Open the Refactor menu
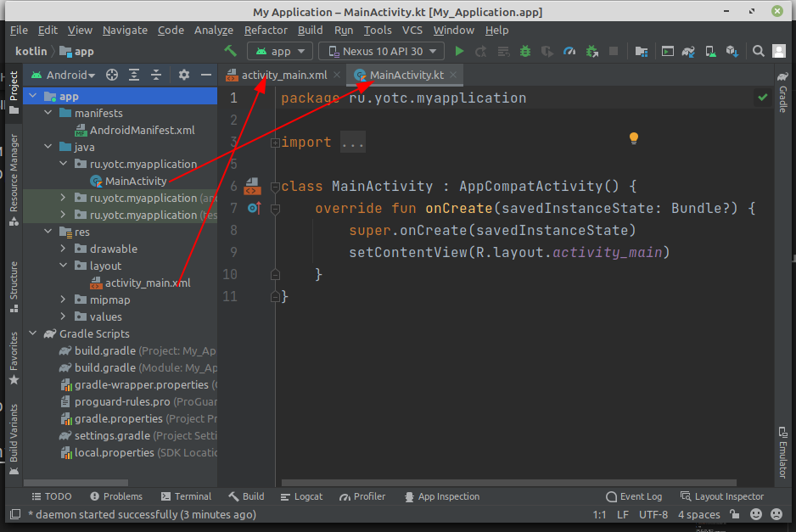 pos(266,30)
